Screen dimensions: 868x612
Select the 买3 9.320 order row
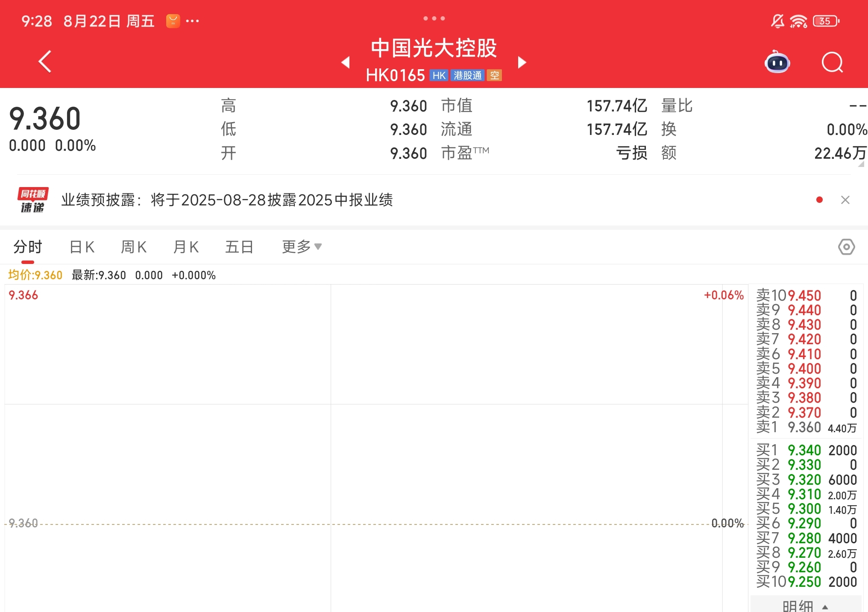806,480
